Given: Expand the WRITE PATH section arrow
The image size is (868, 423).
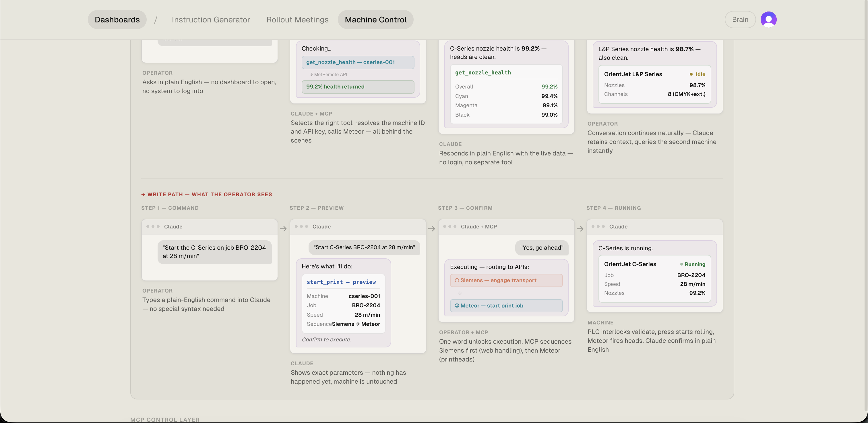Looking at the screenshot, I should (x=144, y=194).
